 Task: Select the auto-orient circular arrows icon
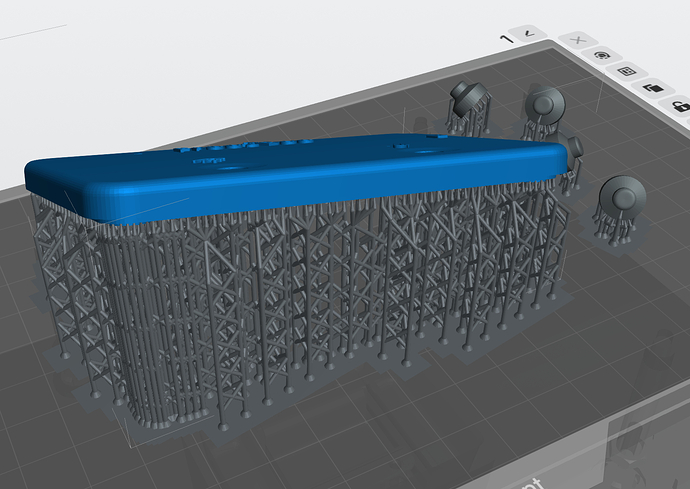pos(602,55)
